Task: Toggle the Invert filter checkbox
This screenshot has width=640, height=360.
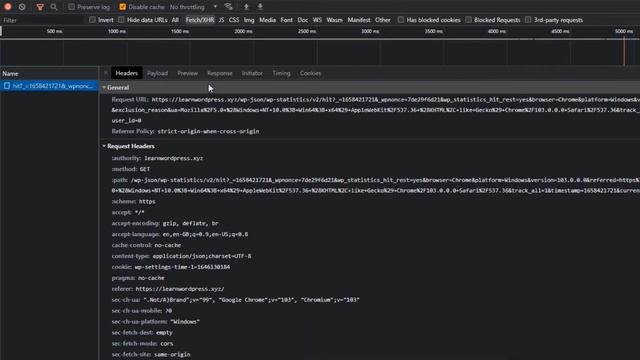Action: pyautogui.click(x=92, y=20)
